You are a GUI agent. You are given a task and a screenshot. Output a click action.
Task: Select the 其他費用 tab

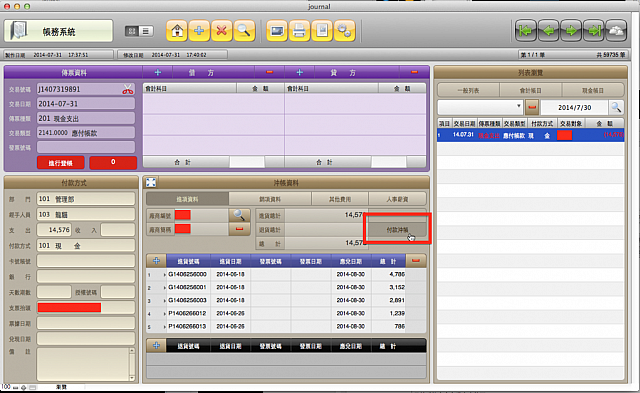[x=340, y=199]
